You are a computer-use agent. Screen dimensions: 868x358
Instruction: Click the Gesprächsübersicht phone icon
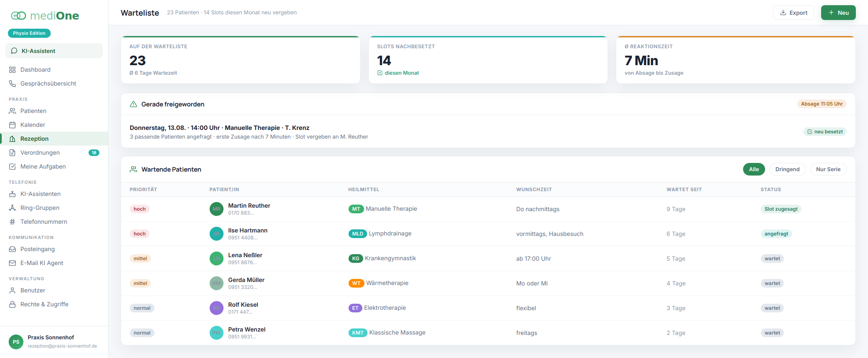(13, 83)
